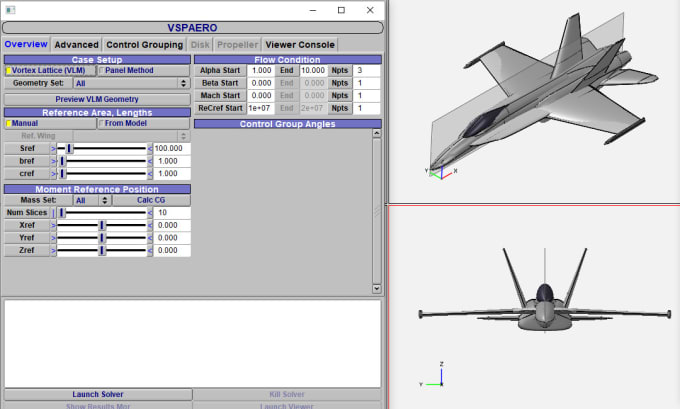Screen dimensions: 680x409
Task: Select From Model reference option
Action: point(144,123)
